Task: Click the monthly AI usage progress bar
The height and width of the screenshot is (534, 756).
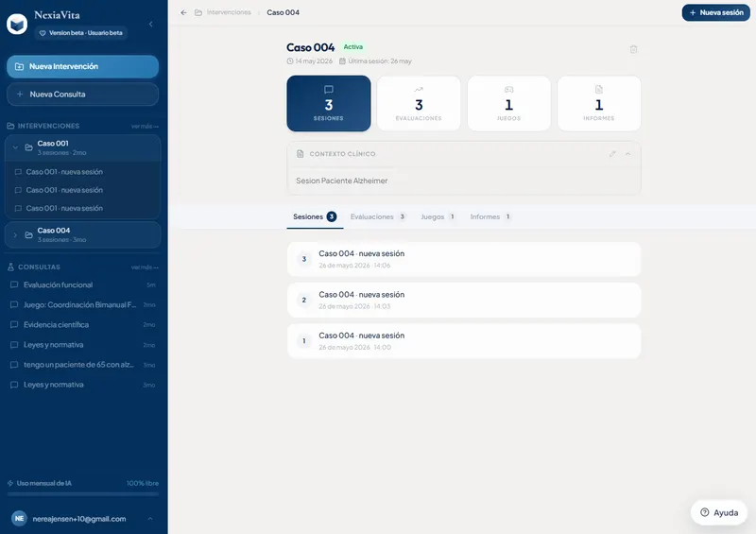Action: click(x=82, y=494)
